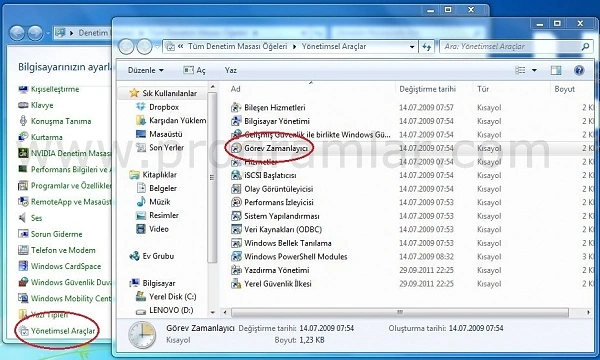Select the Veri Kaynakları (ODBC) icon

click(x=236, y=230)
